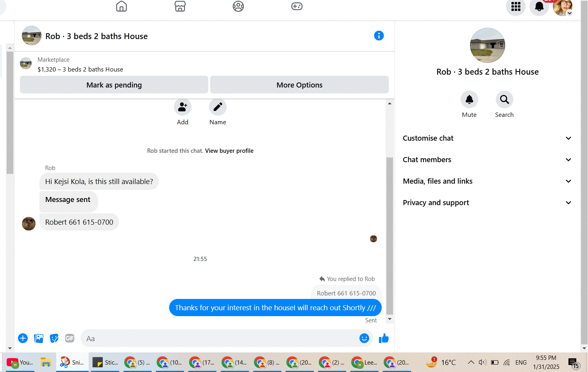Expand the Privacy and support section

coord(487,203)
